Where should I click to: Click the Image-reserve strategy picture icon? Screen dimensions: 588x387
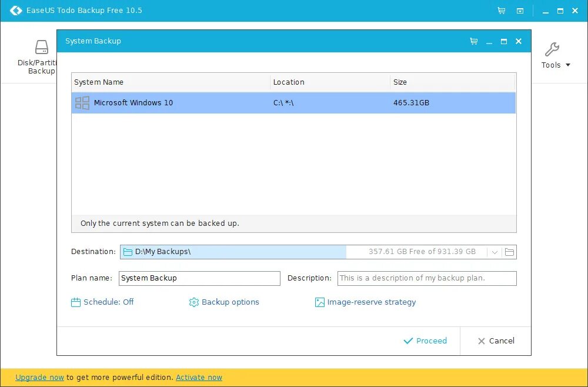click(x=319, y=302)
